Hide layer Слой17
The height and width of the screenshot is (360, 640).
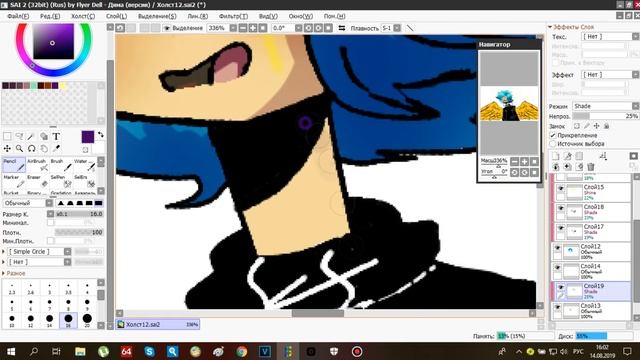pyautogui.click(x=561, y=228)
